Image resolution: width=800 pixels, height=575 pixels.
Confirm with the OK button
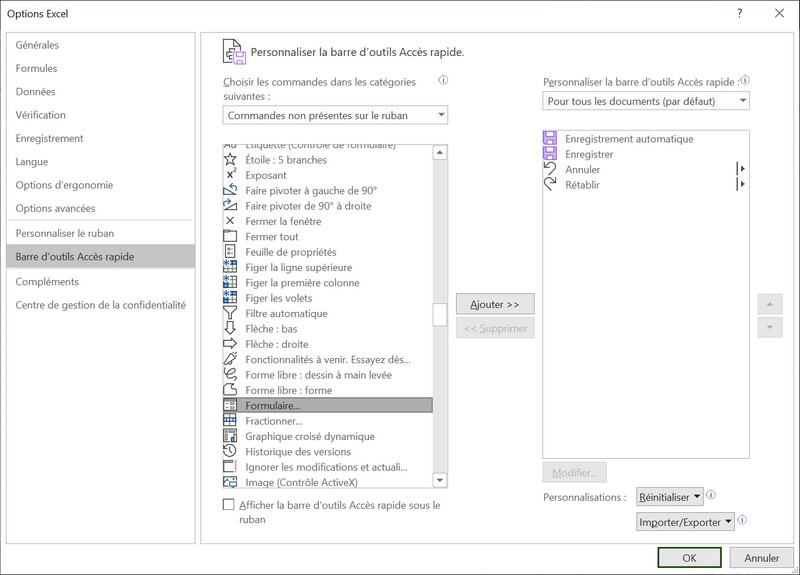pos(689,558)
